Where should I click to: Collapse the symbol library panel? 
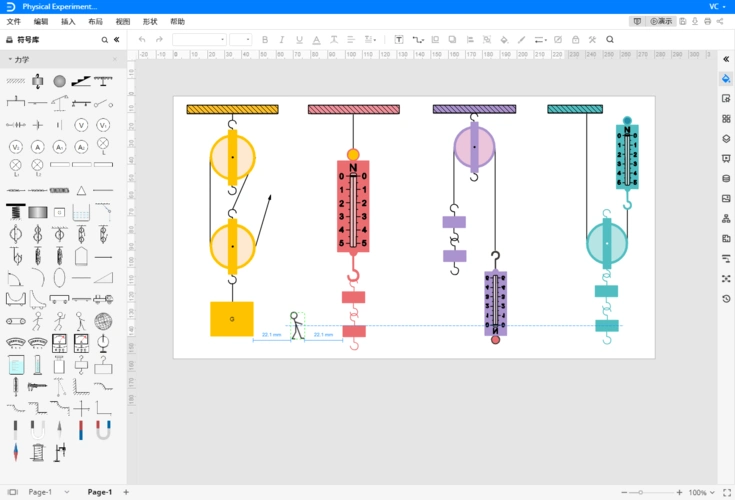point(117,40)
